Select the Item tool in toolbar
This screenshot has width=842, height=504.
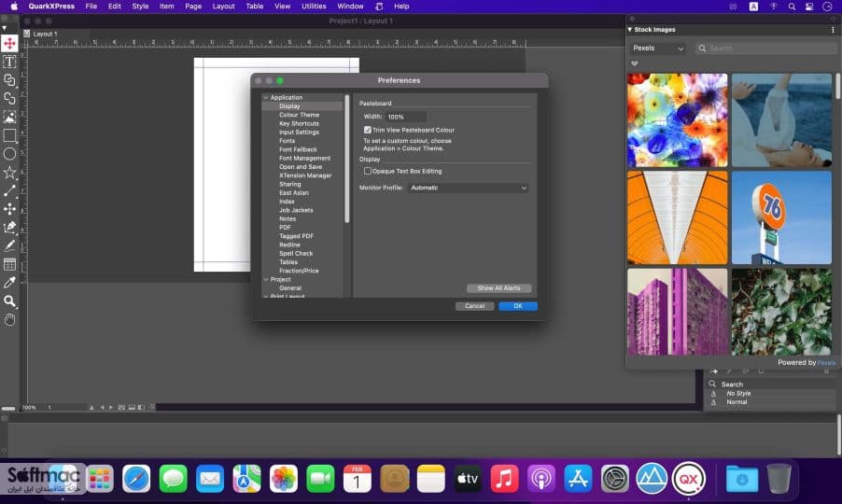tap(9, 44)
